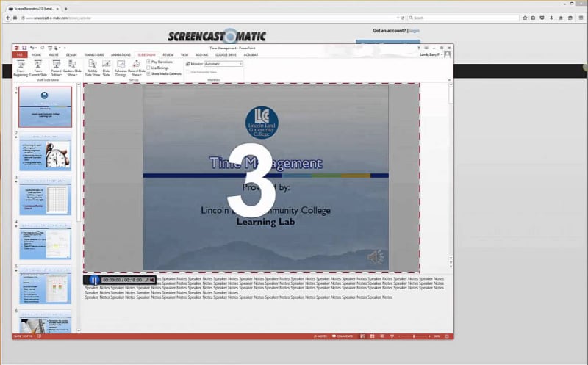Switch to the GOOGLE DRIVE ribbon tab
Viewport: 588px width, 365px height.
coord(226,54)
